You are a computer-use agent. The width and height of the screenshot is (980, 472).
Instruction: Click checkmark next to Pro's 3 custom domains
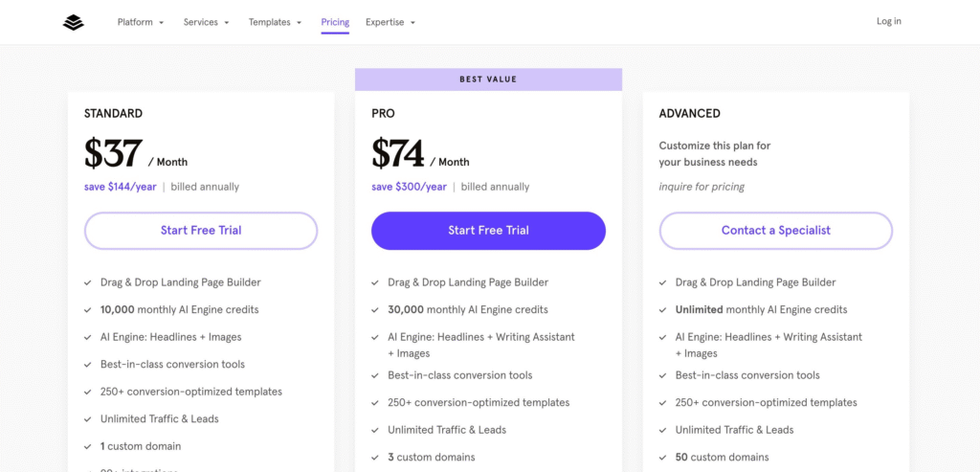(375, 458)
